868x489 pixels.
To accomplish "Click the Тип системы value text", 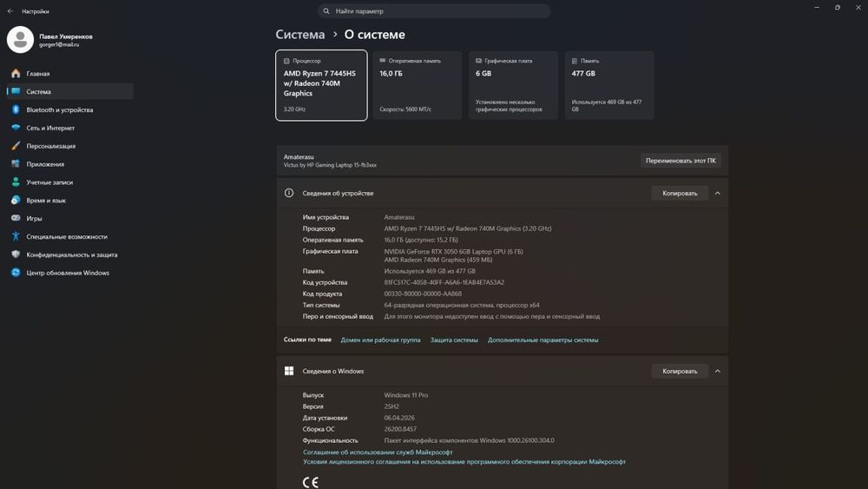I will [x=462, y=305].
